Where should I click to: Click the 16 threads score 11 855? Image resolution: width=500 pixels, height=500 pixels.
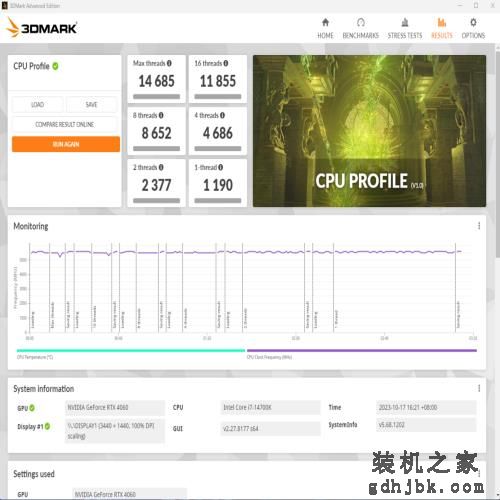[x=218, y=81]
